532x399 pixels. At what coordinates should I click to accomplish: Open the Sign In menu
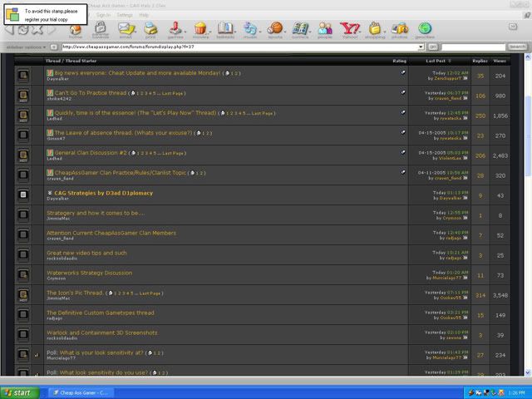click(103, 15)
